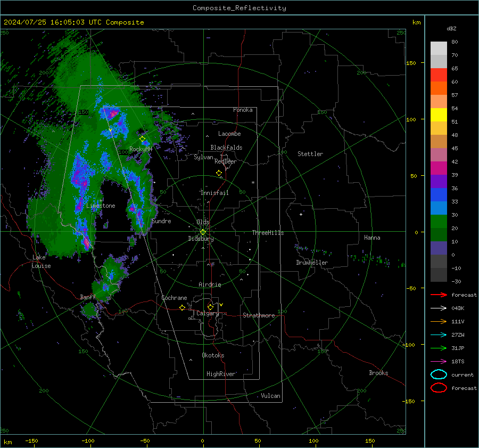Click the cyan current ellipse in the legend
Viewport: 479px width, 448px height.
(x=439, y=374)
